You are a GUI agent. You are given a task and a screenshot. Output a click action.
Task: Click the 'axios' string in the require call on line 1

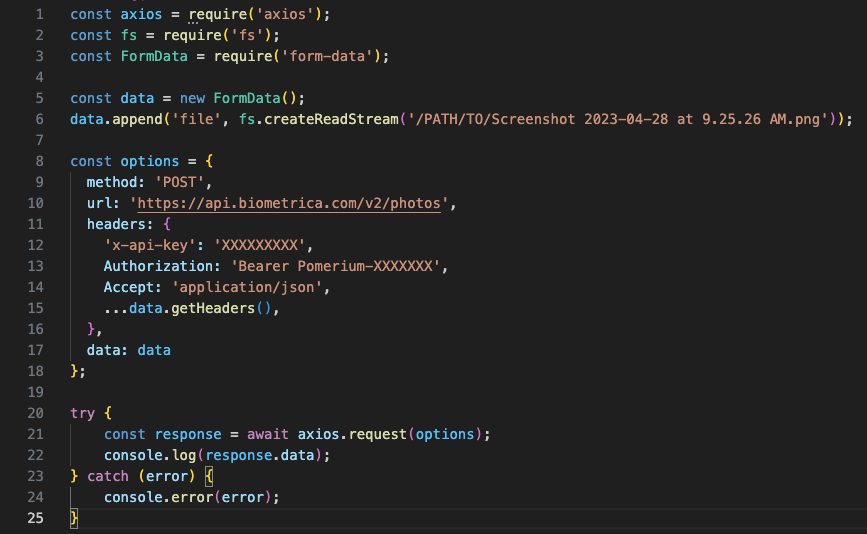pyautogui.click(x=284, y=14)
